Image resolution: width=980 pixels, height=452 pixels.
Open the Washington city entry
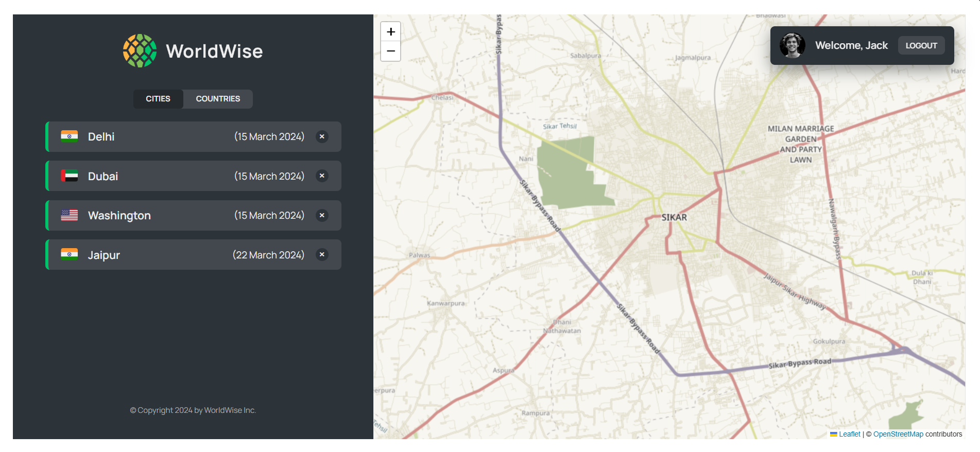[193, 215]
